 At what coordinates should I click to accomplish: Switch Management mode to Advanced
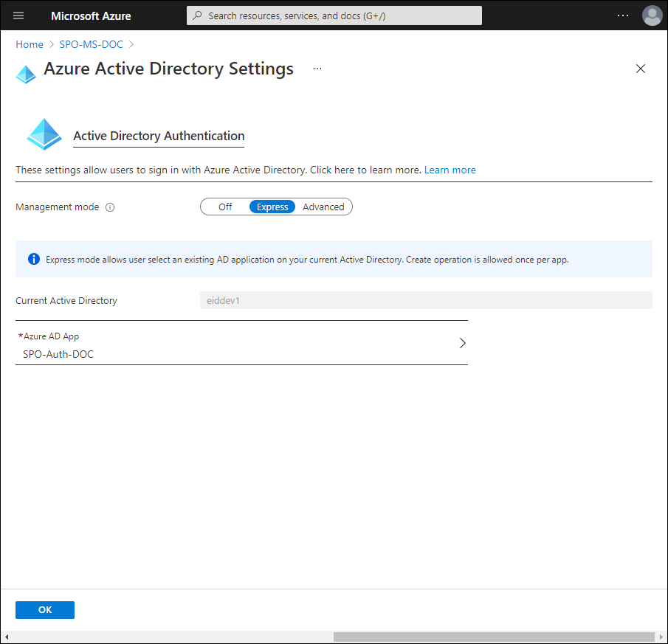click(x=323, y=207)
